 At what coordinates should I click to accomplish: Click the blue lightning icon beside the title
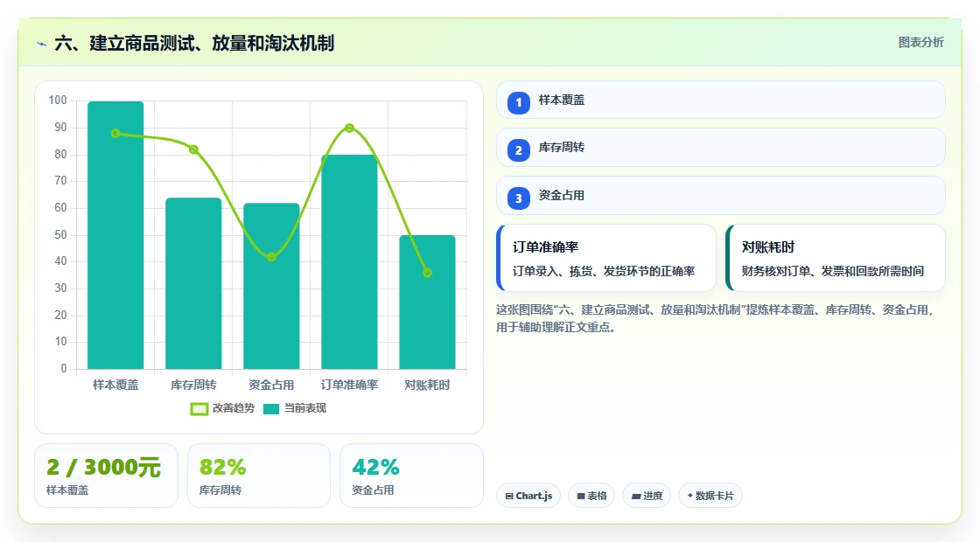[42, 44]
